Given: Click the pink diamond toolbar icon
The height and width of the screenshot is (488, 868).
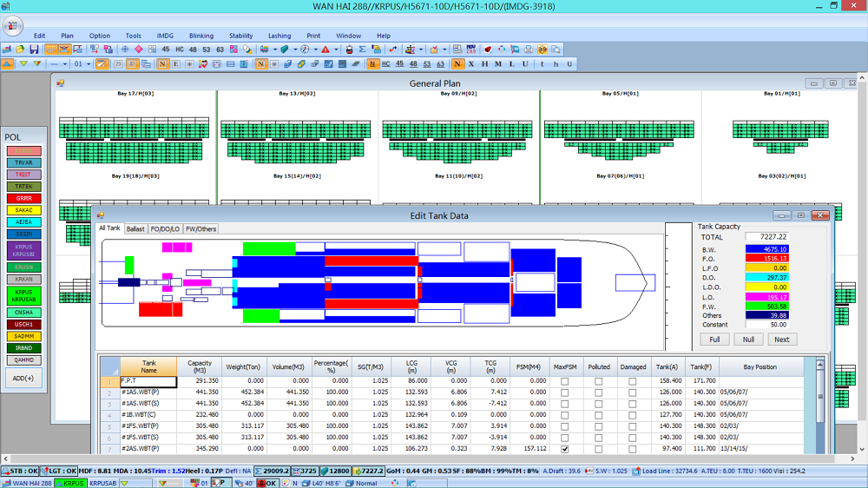Looking at the screenshot, I should pos(139,49).
